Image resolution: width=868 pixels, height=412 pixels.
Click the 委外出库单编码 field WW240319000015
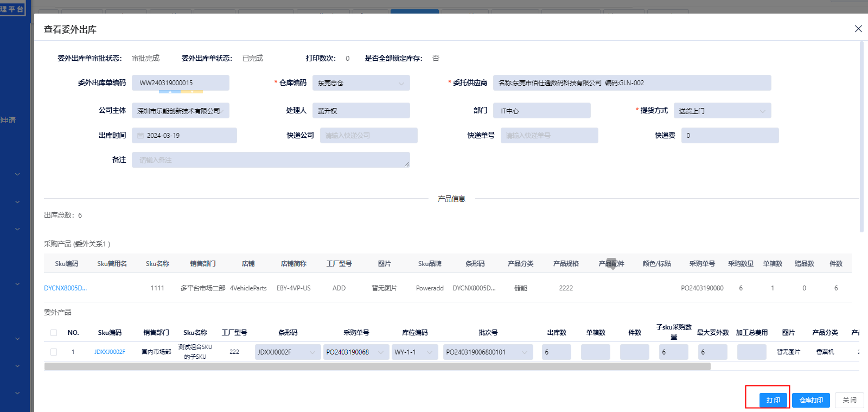click(x=181, y=83)
